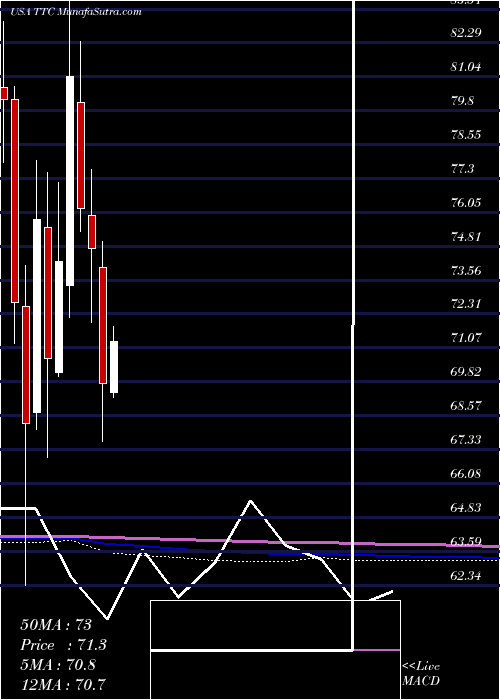500x700 pixels.
Task: Click the 50MA : 73 label
Action: click(56, 625)
